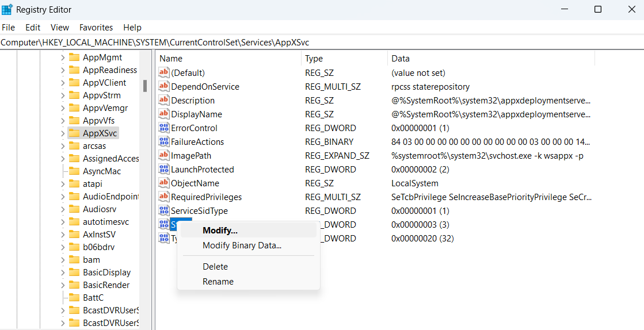Click the folder icon for AppvVemgr key
This screenshot has height=330, width=644.
[74, 108]
